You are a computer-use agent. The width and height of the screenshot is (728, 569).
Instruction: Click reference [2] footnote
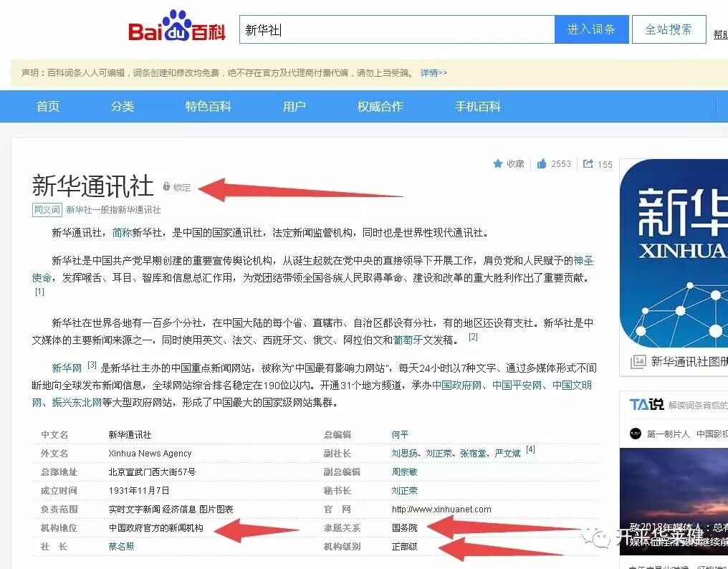(x=473, y=338)
